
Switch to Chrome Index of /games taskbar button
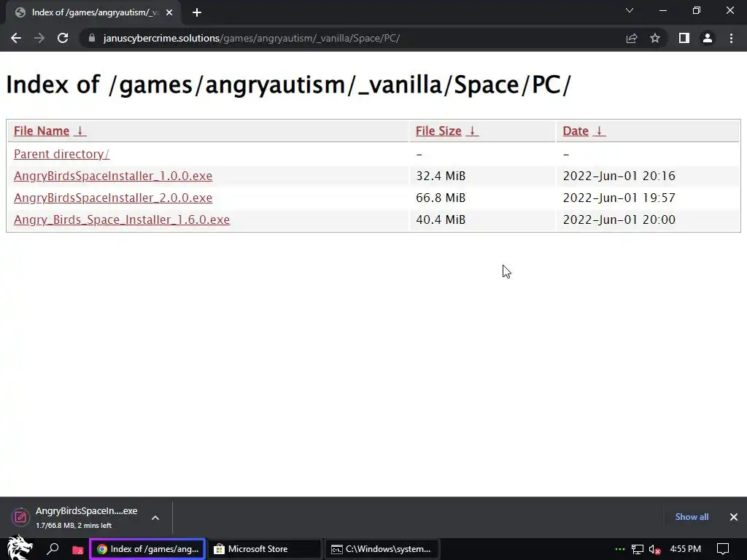pyautogui.click(x=147, y=549)
